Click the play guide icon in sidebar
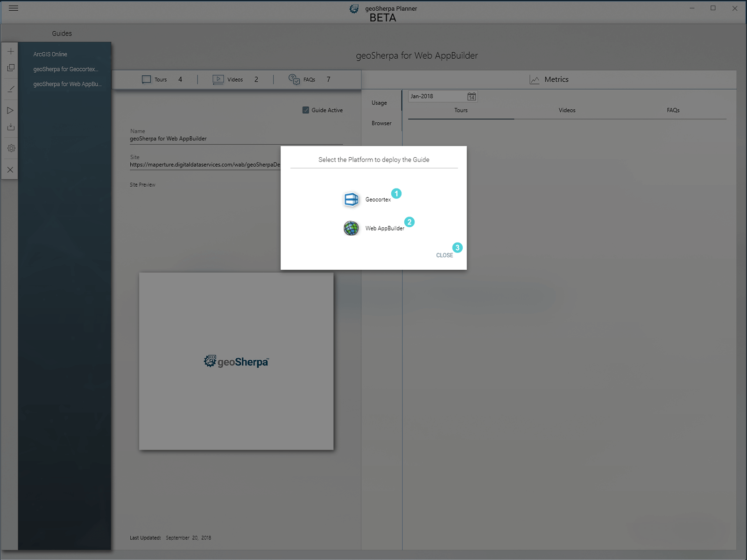Viewport: 747px width, 560px height. coord(10,111)
